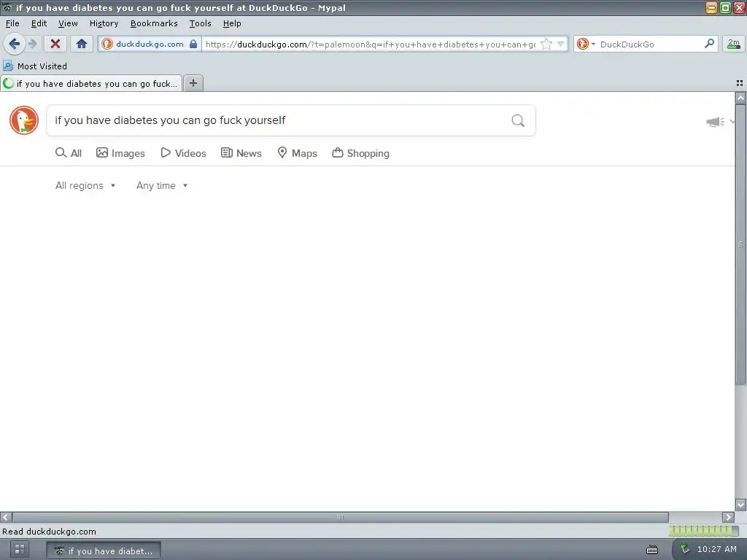Click the network tray icon beside clock
Screen dimensions: 747x560
pos(684,549)
